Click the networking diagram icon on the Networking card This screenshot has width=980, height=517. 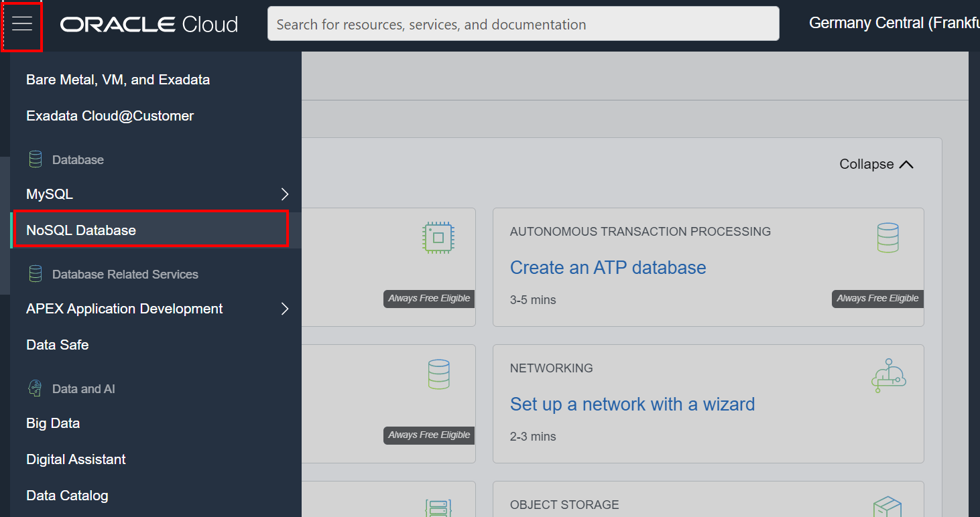click(x=888, y=375)
